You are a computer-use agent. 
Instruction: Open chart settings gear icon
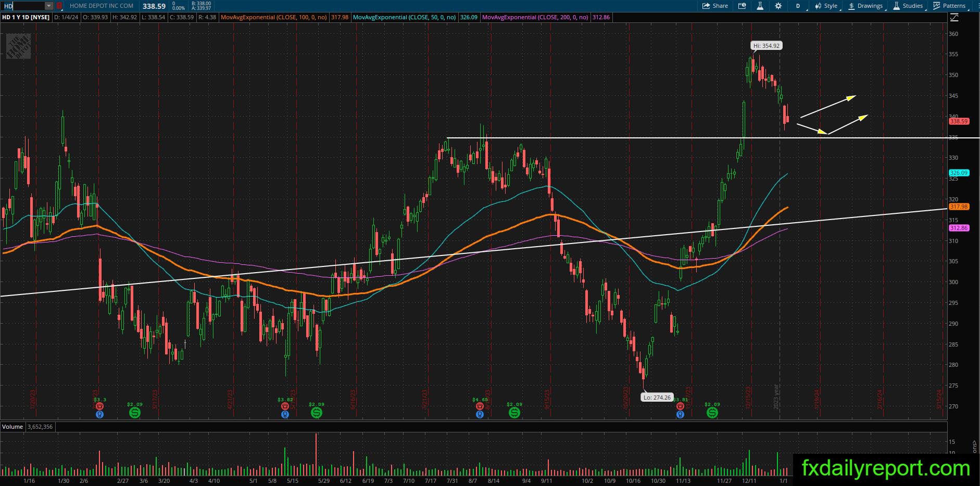[x=778, y=6]
